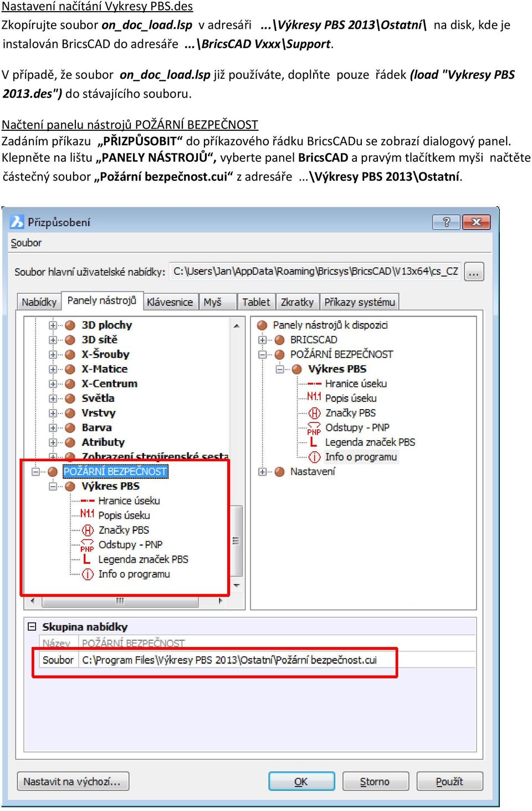Click Hranice úseku icon in left tree
The height and width of the screenshot is (811, 532).
88,501
